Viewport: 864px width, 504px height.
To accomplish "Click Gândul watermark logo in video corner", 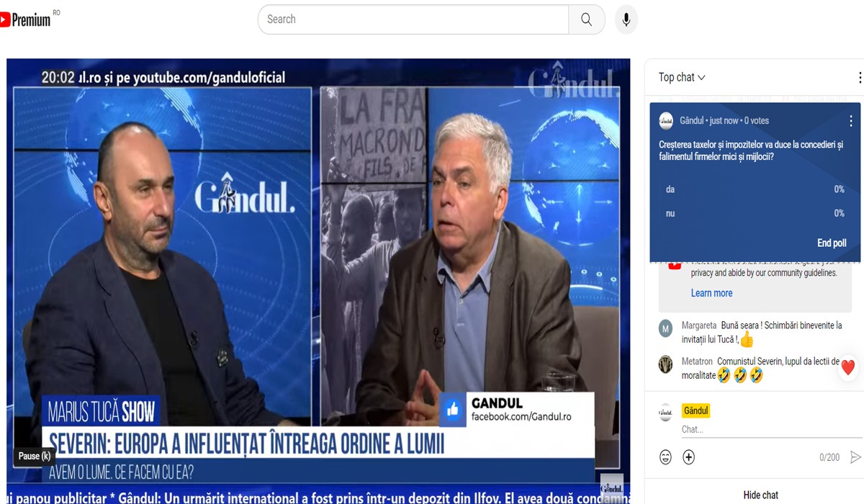I will 612,487.
